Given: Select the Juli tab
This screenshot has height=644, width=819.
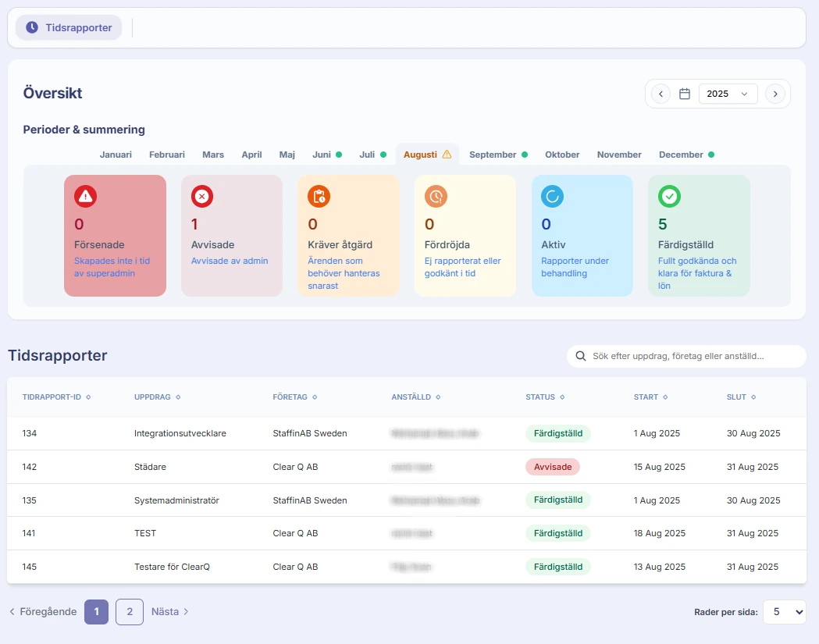Looking at the screenshot, I should pos(373,155).
